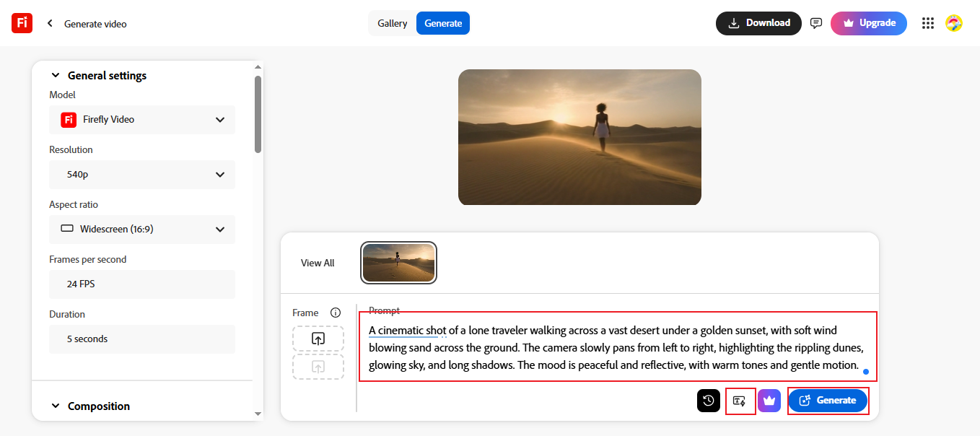Screen dimensions: 980x436
Task: Click the purple premium crown icon
Action: coord(769,401)
